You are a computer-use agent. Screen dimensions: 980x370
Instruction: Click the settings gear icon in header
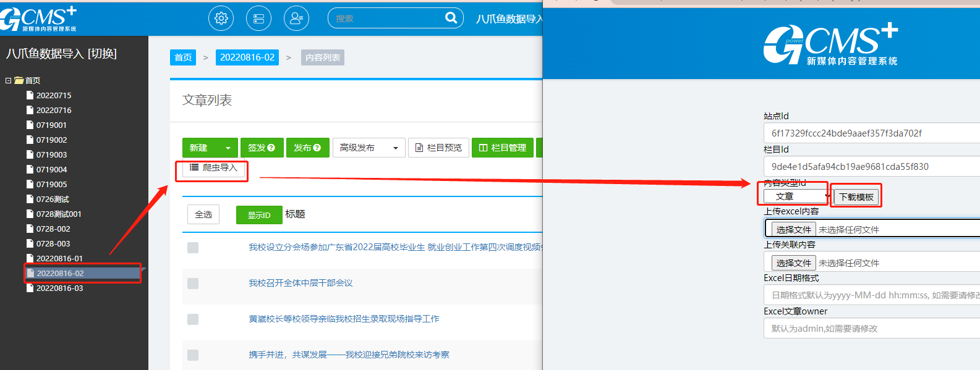pyautogui.click(x=221, y=19)
